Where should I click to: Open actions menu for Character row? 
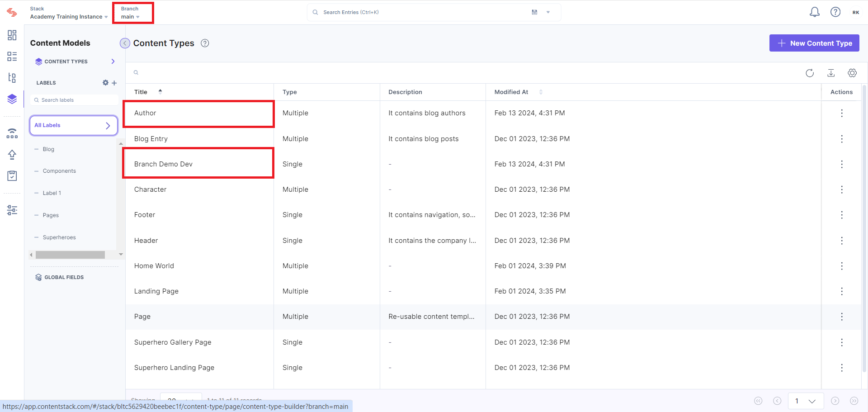tap(842, 189)
